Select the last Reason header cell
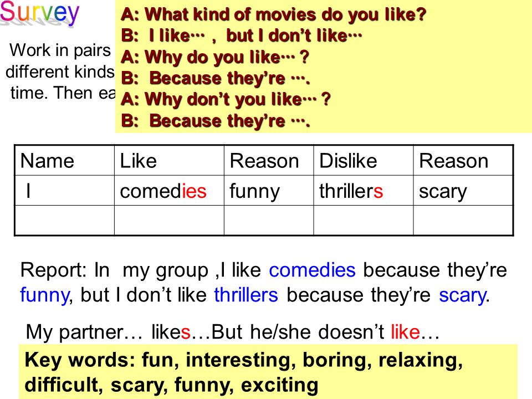This screenshot has height=399, width=532. [x=463, y=161]
